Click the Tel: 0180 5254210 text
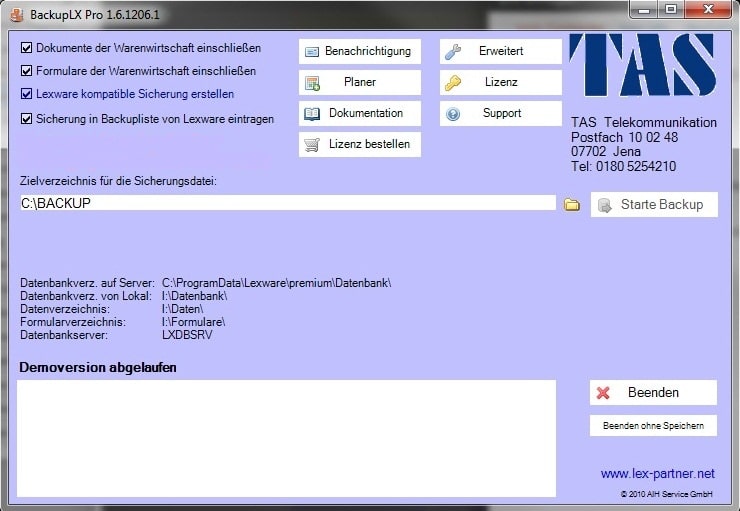The height and width of the screenshot is (511, 740). coord(623,167)
